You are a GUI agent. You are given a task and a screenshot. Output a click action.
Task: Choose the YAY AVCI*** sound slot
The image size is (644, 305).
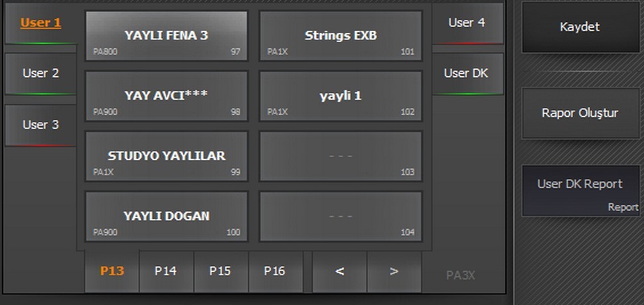click(166, 96)
